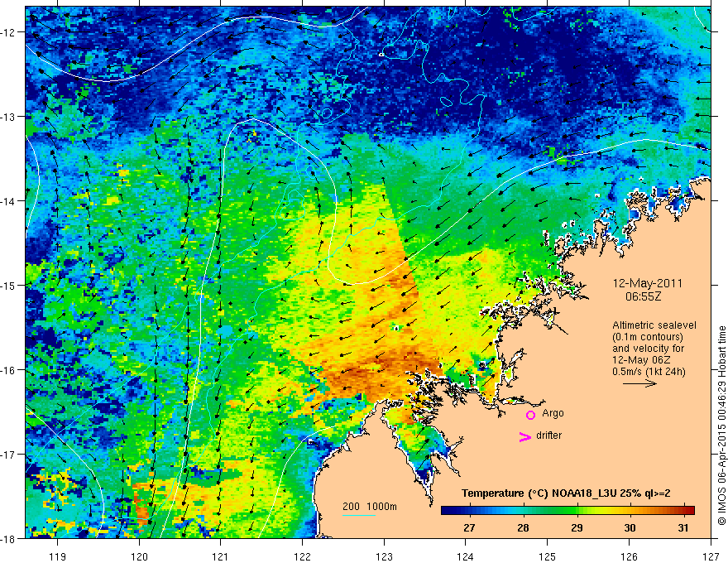Click the '126' longitude axis label
Screen dimensions: 728x563
[x=629, y=556]
